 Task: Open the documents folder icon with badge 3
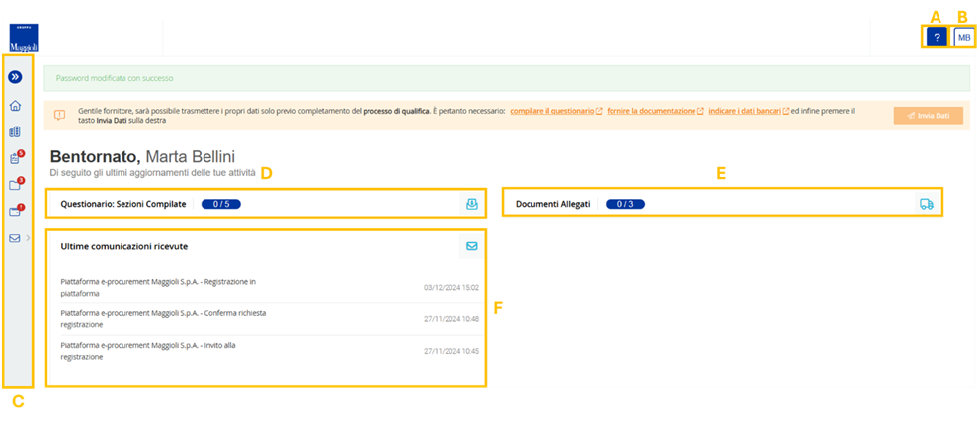click(x=16, y=185)
